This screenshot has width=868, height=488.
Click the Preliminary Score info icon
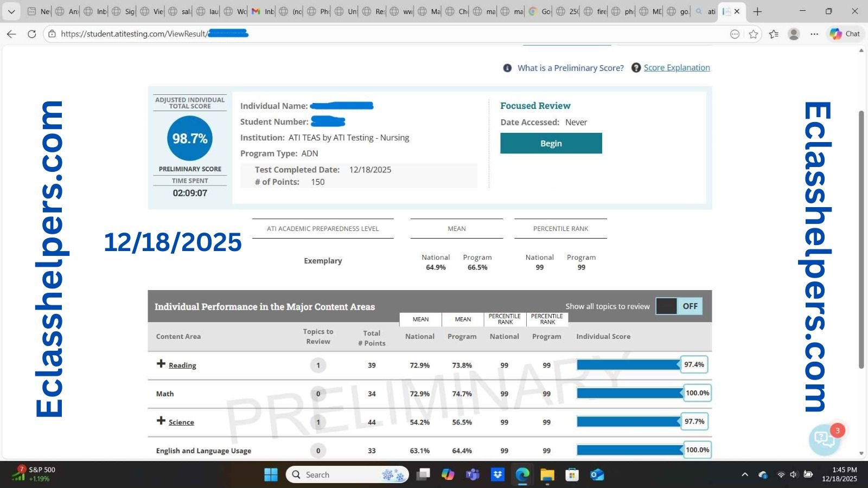coord(507,68)
